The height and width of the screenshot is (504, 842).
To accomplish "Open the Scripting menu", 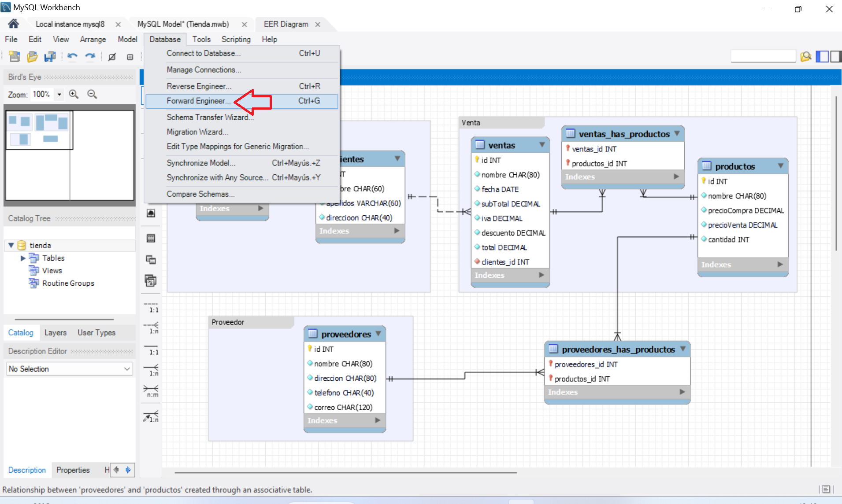I will [x=236, y=39].
